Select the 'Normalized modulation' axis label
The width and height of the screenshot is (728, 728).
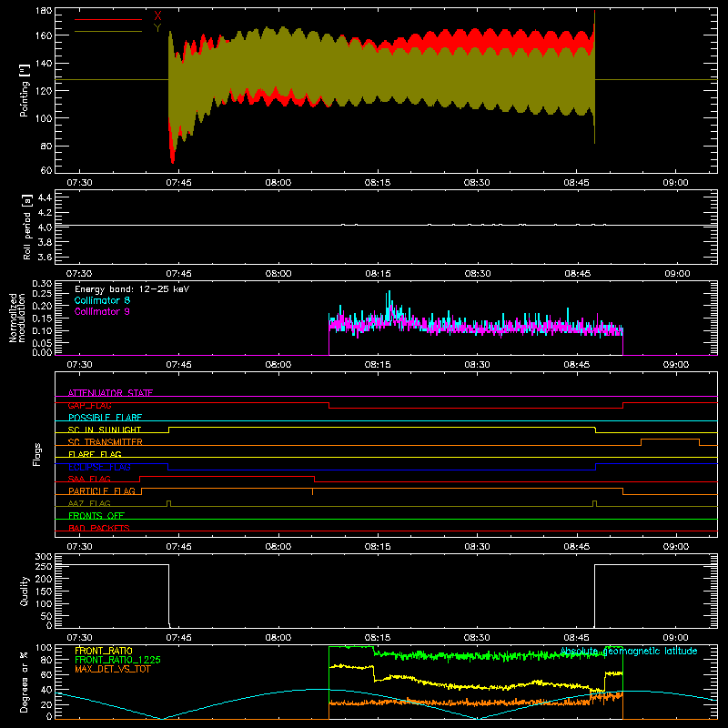point(17,318)
